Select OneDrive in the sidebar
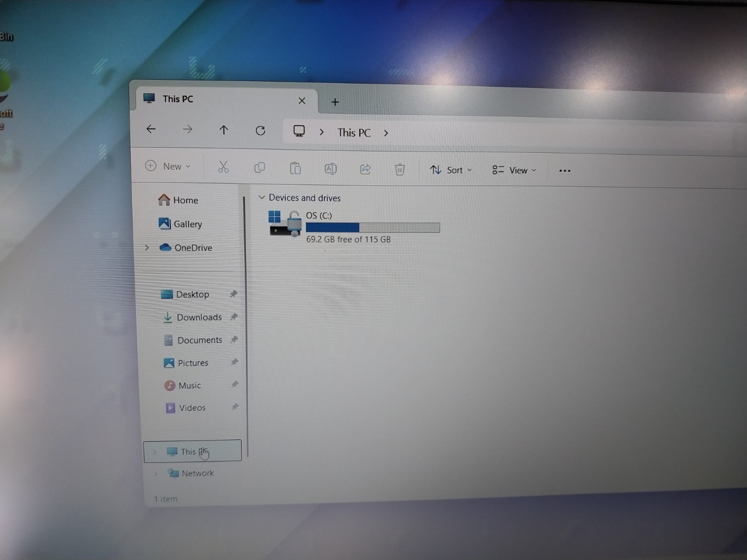This screenshot has height=560, width=747. pyautogui.click(x=186, y=248)
